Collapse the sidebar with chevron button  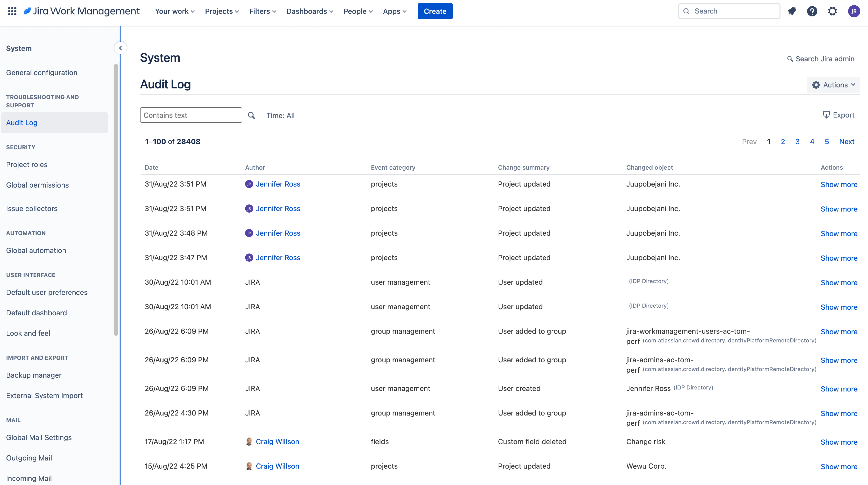point(120,48)
